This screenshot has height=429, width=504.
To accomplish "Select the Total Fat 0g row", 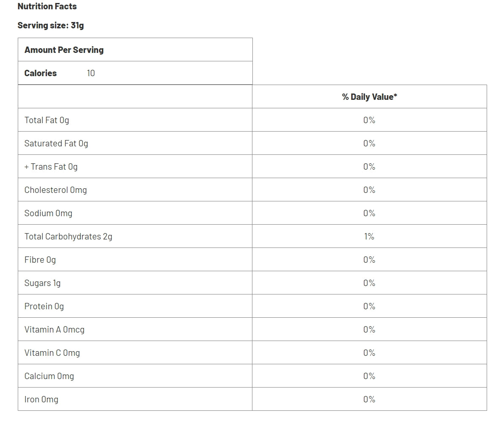I will [x=252, y=120].
